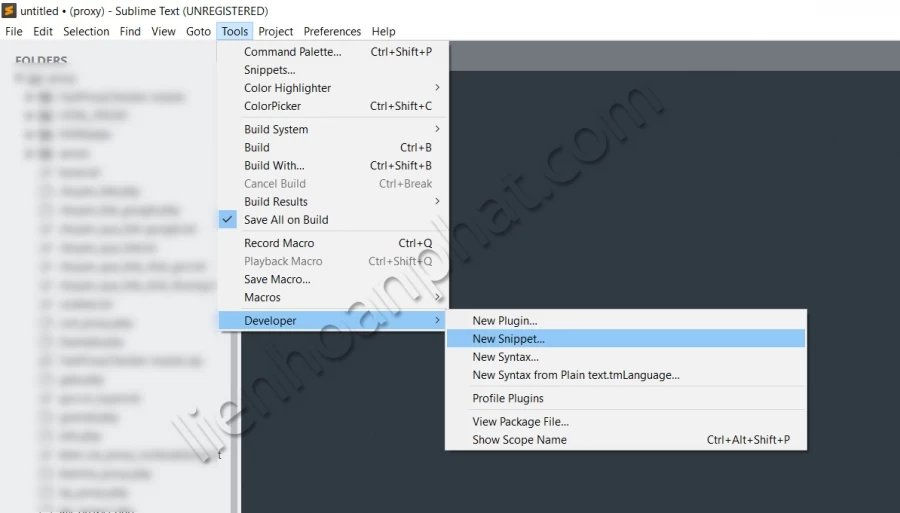Open the Selection menu
Image resolution: width=900 pixels, height=513 pixels.
coord(86,32)
